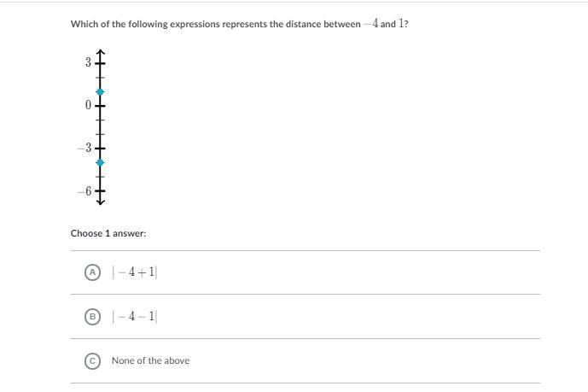Select radio button B
This screenshot has height=392, width=588.
92,317
